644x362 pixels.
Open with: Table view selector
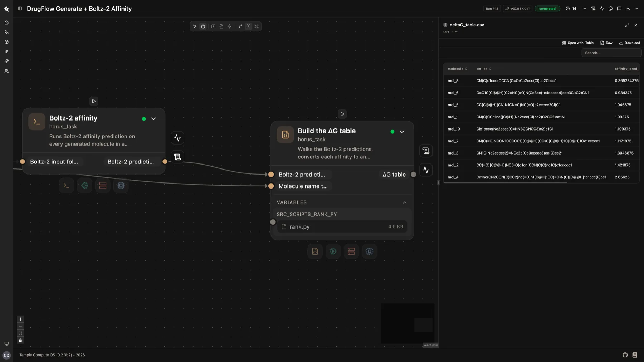[578, 43]
